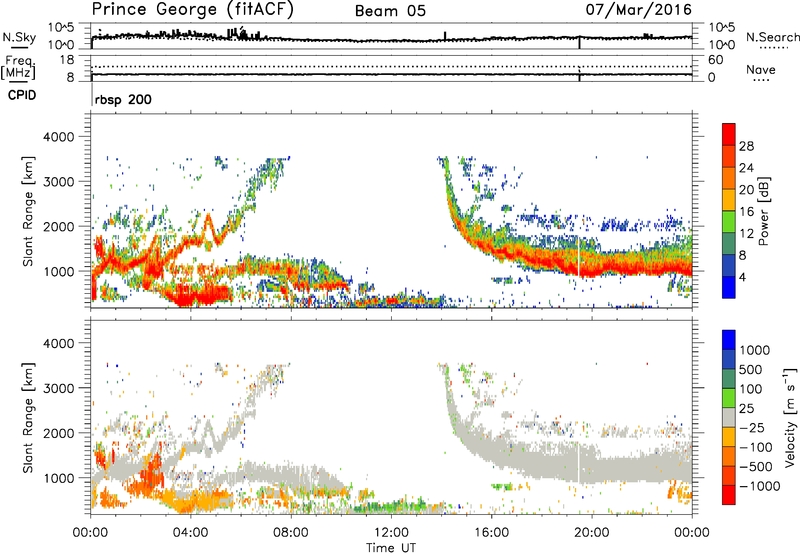
Task: Click the 12 tick on the power color bar
Action: [746, 234]
